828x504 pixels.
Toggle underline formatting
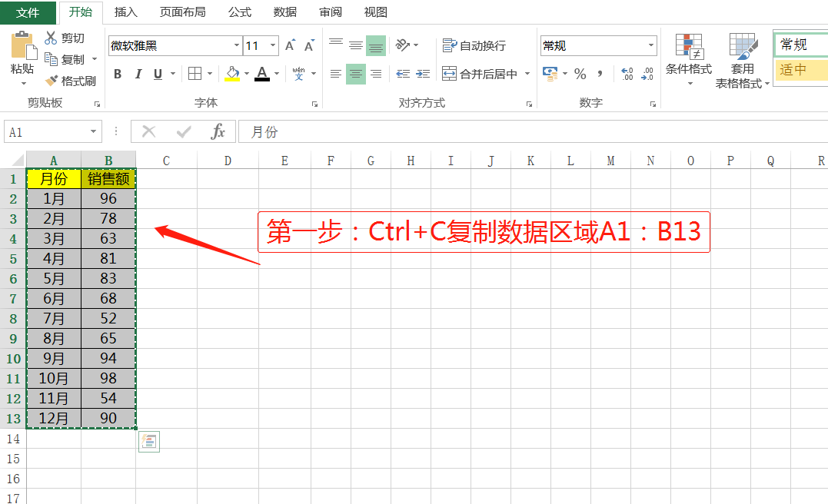tap(158, 74)
